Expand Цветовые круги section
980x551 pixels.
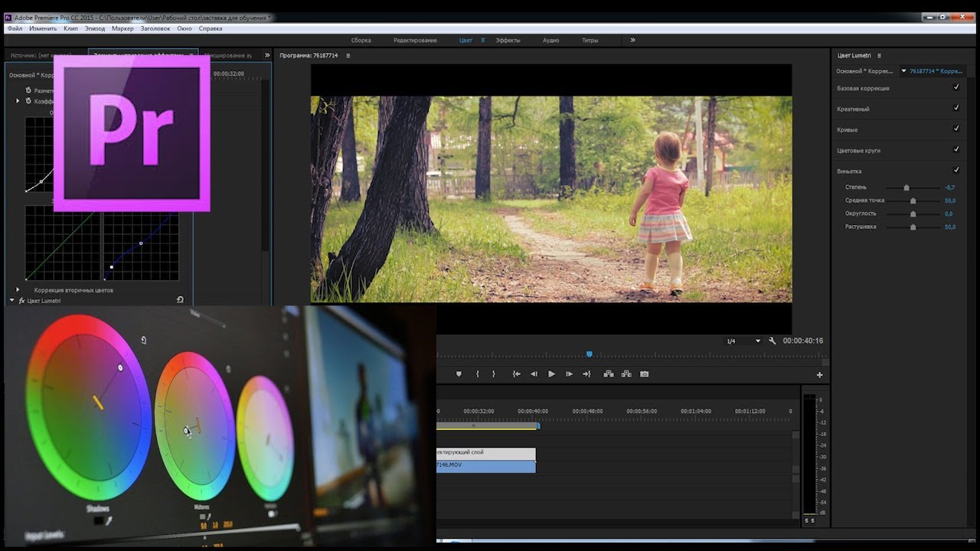tap(858, 150)
